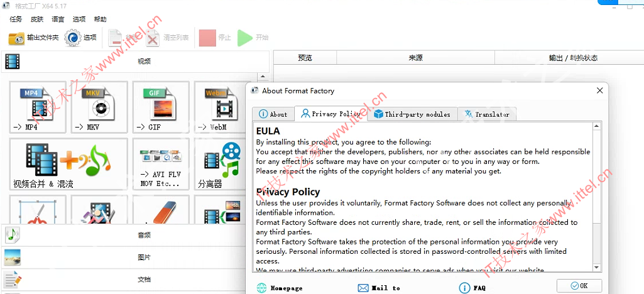Click the remove task toolbar icon
This screenshot has width=644, height=294.
(x=115, y=38)
